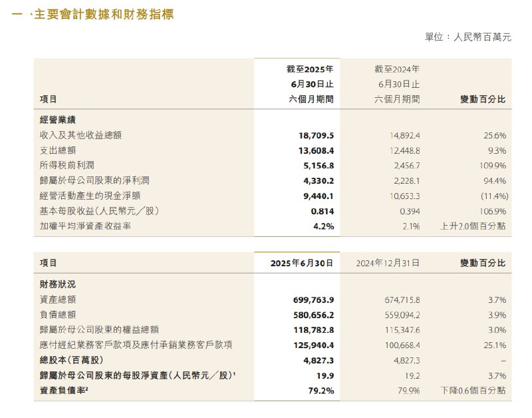The height and width of the screenshot is (418, 532).
Task: Click the 109.9% change cell
Action: coord(493,166)
